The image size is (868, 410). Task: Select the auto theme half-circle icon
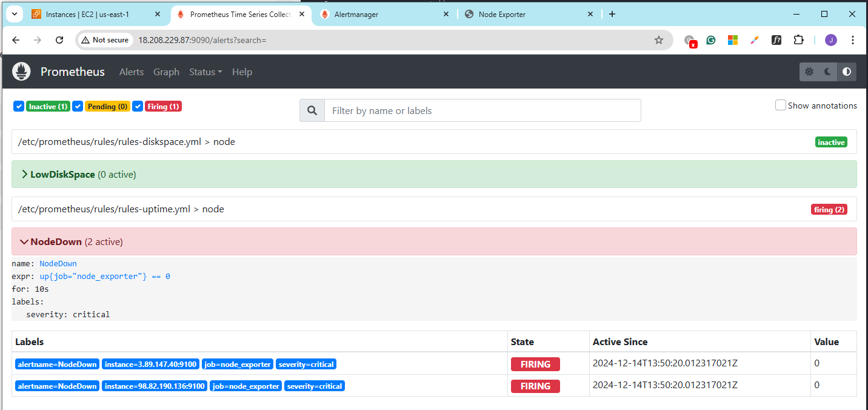click(847, 72)
